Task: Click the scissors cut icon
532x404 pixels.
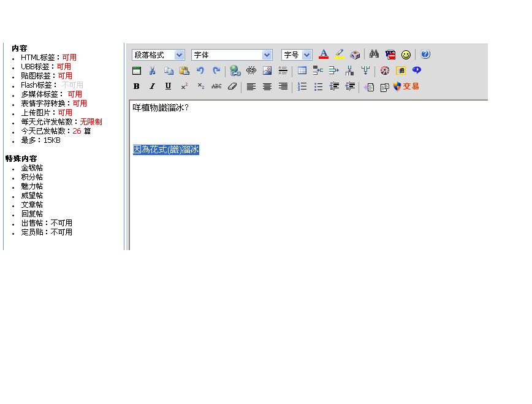Action: [153, 71]
